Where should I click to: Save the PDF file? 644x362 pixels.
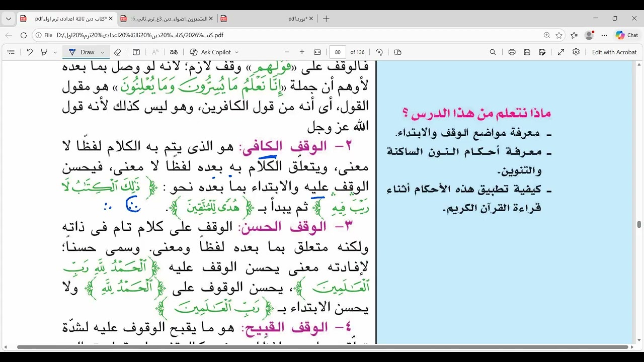tap(527, 52)
